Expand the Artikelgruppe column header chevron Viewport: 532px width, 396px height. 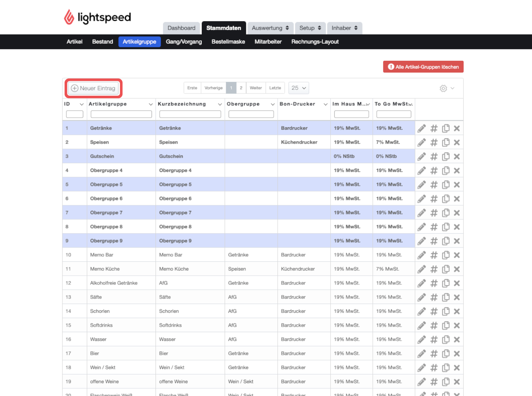point(150,104)
